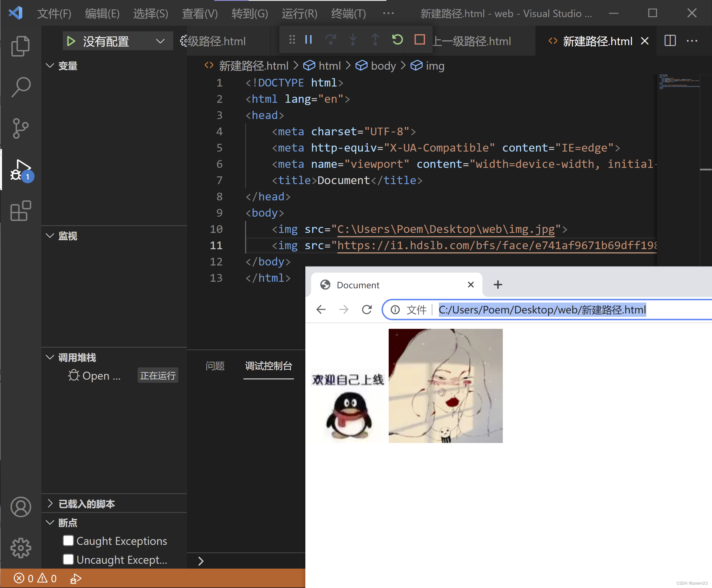Image resolution: width=712 pixels, height=588 pixels.
Task: Enable Uncaught Exceptions breakpoint
Action: 68,559
